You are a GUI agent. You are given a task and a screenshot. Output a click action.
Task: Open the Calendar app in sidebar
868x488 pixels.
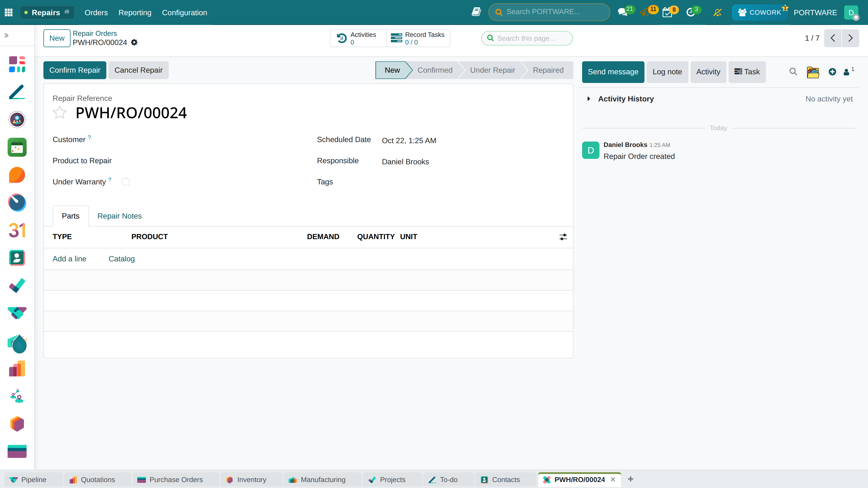pyautogui.click(x=17, y=230)
